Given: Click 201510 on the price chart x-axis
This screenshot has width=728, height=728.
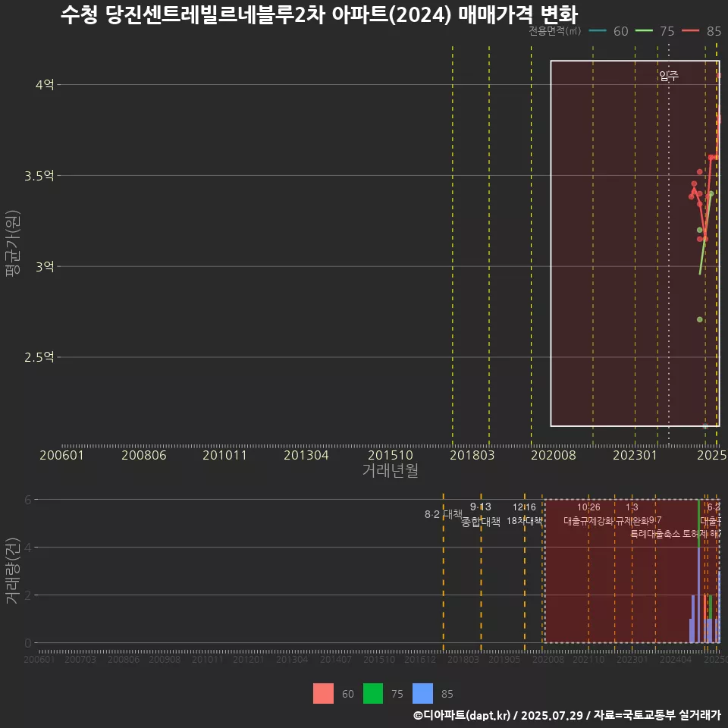Looking at the screenshot, I should click(391, 455).
